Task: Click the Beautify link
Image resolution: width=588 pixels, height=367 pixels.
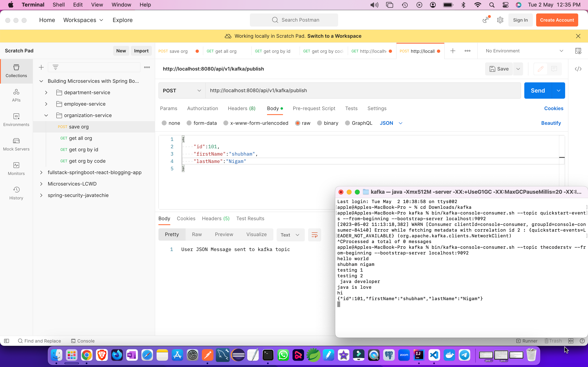Action: (551, 123)
